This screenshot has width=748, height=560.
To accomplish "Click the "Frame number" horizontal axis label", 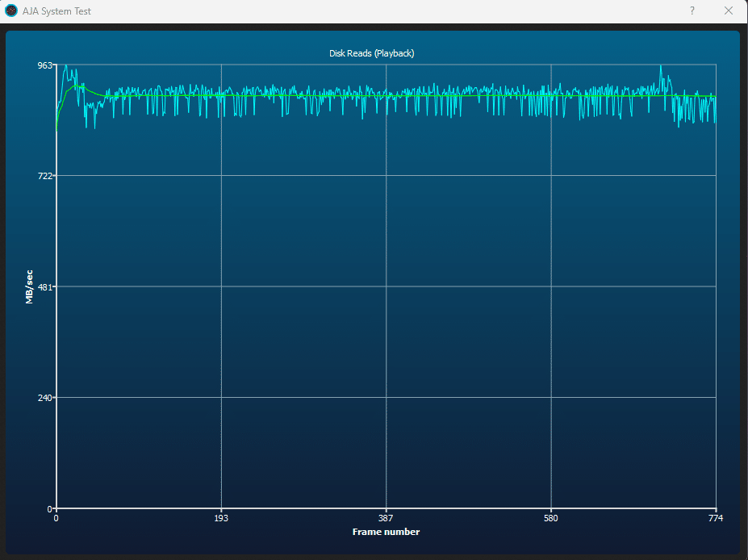I will (x=386, y=532).
